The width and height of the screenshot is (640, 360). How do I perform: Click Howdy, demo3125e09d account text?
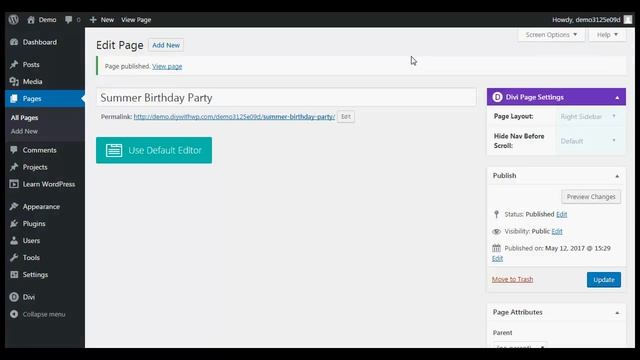coord(586,20)
